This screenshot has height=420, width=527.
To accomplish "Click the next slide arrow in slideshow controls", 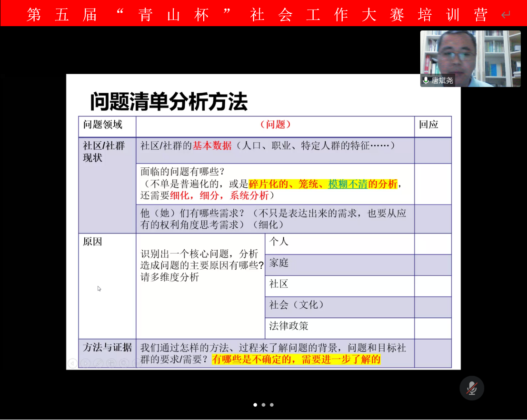I will (85, 363).
